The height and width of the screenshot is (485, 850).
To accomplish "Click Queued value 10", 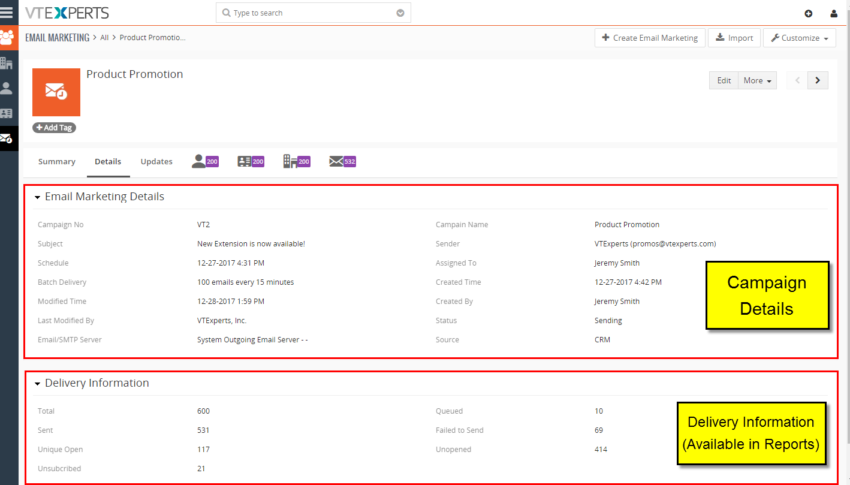I will coord(598,411).
